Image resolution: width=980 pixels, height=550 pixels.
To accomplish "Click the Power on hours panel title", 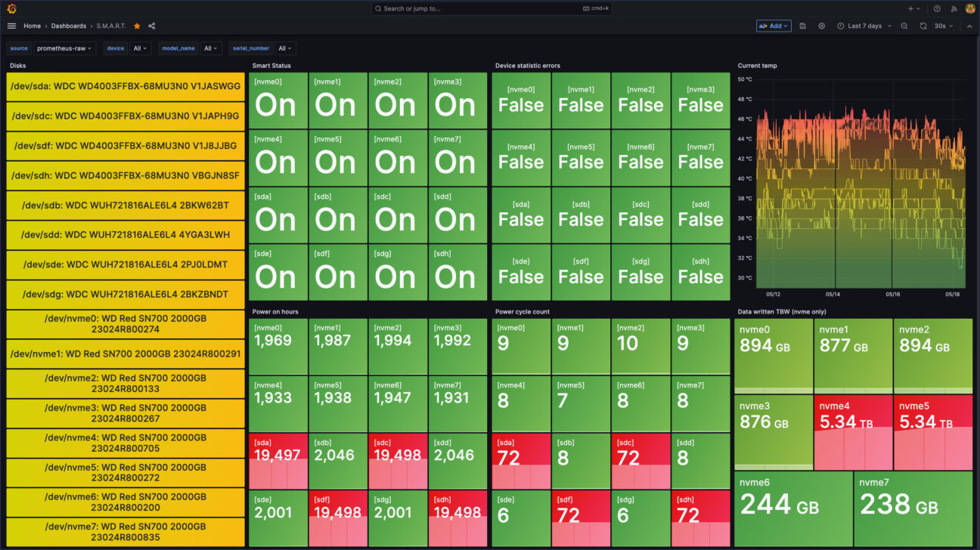I will click(x=274, y=311).
